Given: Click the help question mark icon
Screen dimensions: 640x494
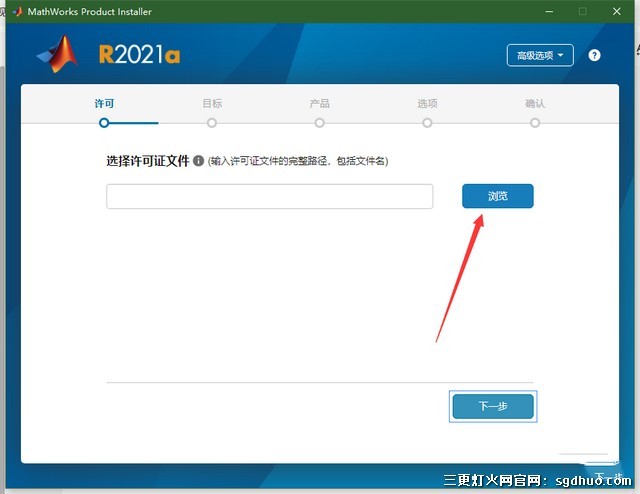Looking at the screenshot, I should click(594, 55).
